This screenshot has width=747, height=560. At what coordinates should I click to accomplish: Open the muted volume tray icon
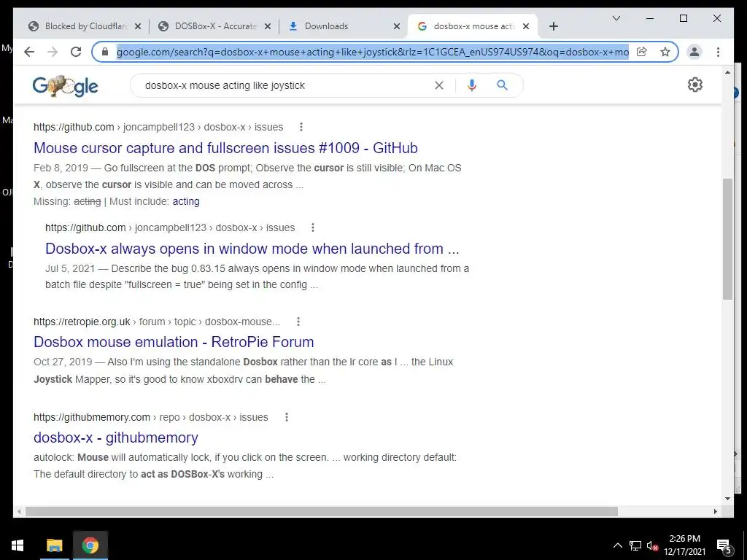point(652,545)
